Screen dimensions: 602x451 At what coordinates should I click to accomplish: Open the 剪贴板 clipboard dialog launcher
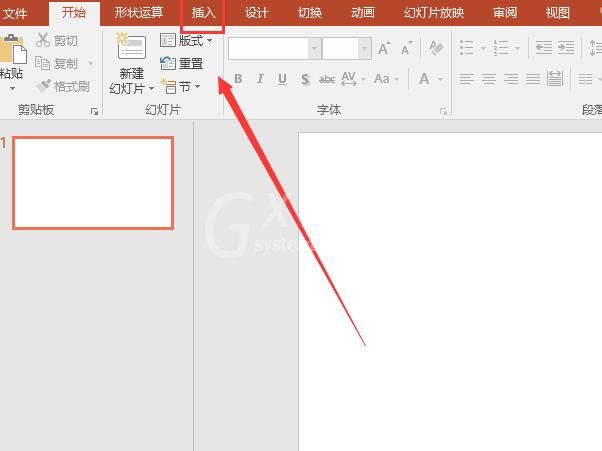(x=94, y=112)
